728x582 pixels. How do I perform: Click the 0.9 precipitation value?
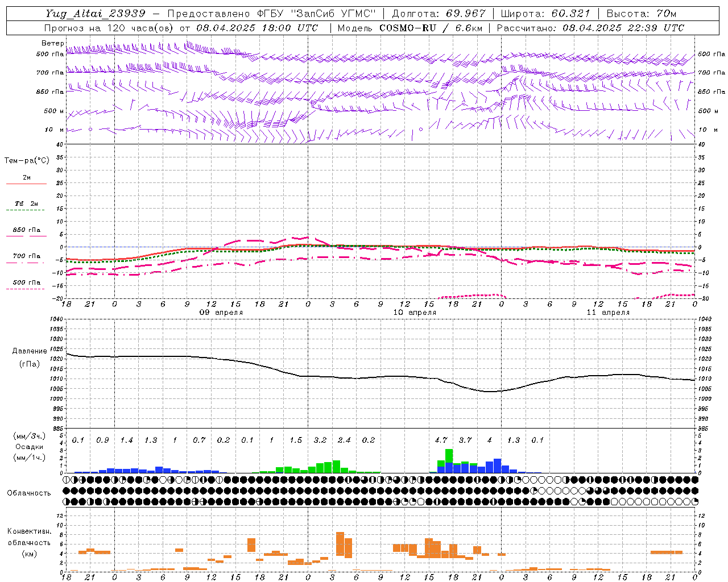(102, 440)
